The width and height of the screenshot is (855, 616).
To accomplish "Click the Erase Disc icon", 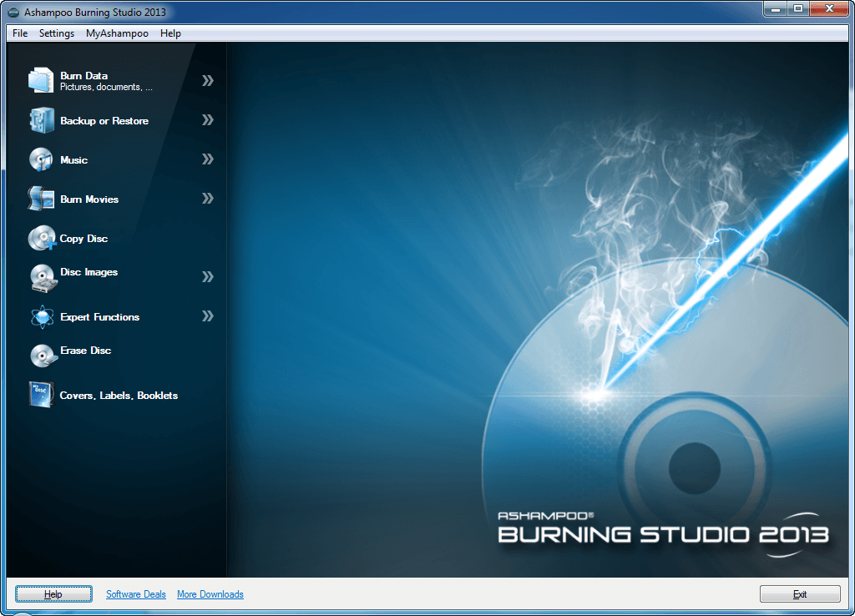I will pyautogui.click(x=43, y=356).
